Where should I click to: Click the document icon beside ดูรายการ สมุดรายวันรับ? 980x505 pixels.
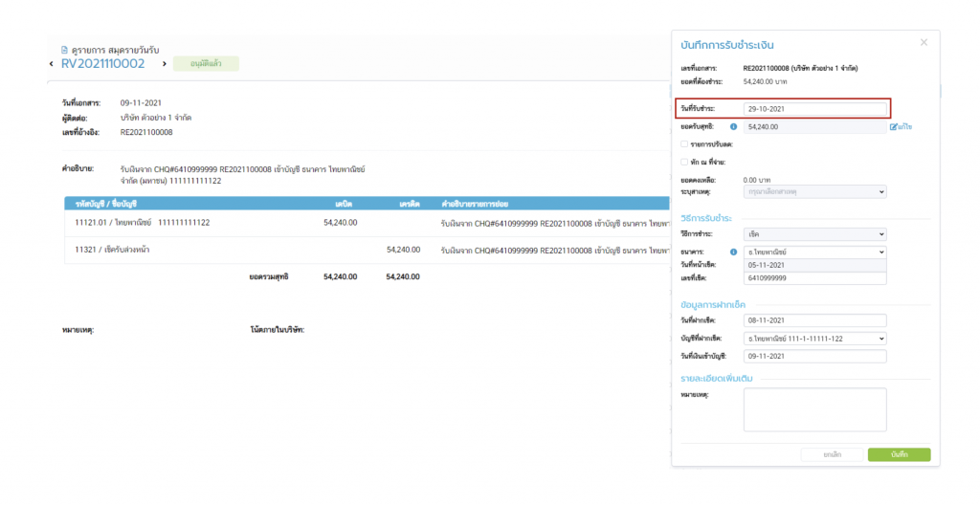click(x=64, y=49)
